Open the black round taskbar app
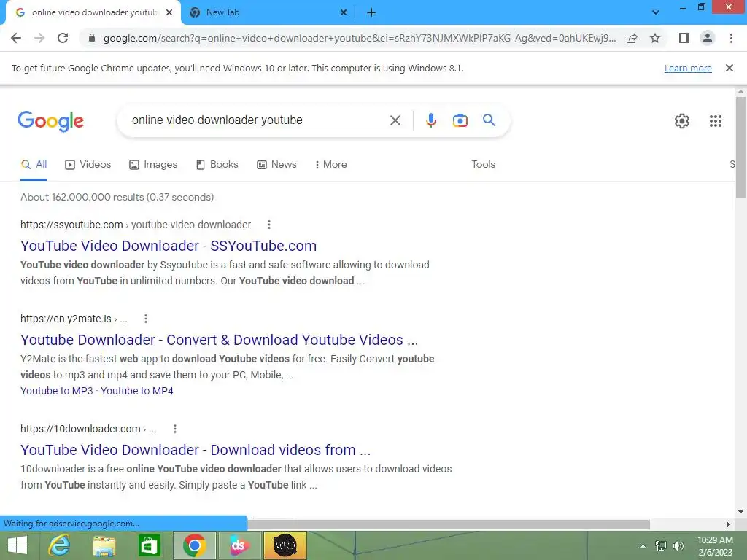Image resolution: width=747 pixels, height=560 pixels. tap(285, 545)
